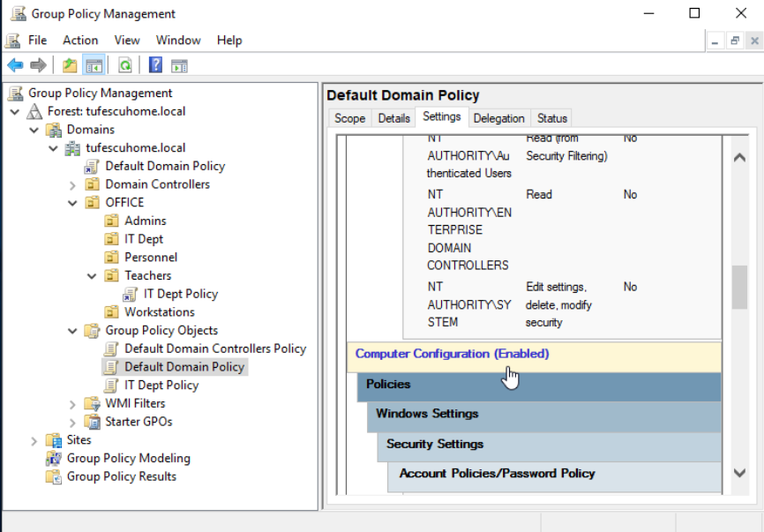Viewport: 764px width, 532px height.
Task: Collapse the Group Policy Objects node
Action: coord(72,331)
